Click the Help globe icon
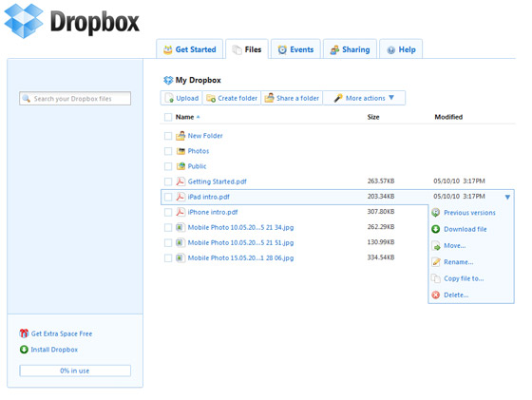The image size is (532, 400). point(390,49)
